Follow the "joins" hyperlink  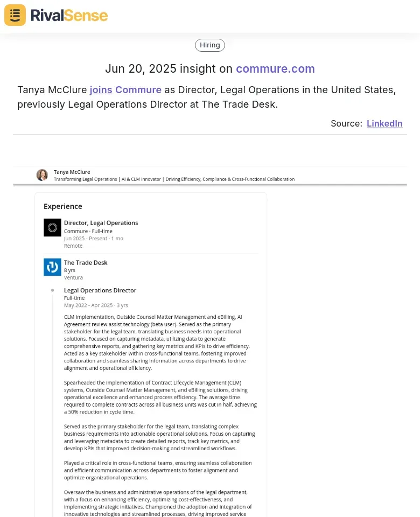click(101, 90)
